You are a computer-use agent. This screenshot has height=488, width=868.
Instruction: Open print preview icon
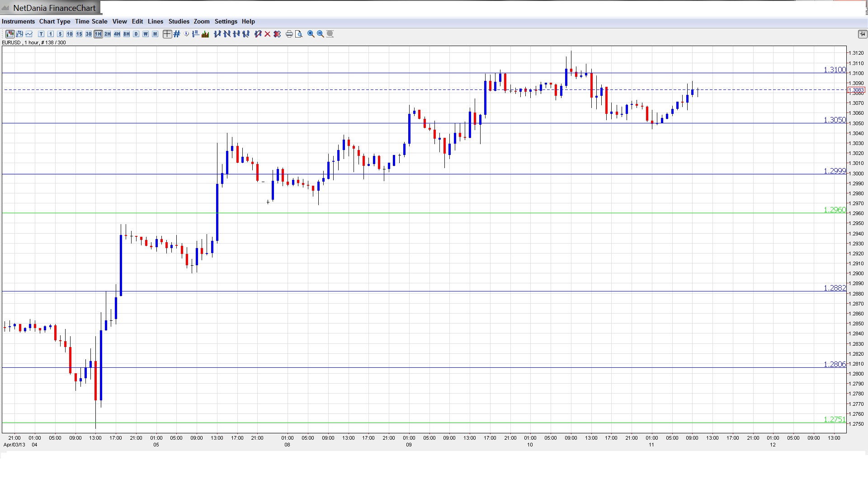tap(298, 34)
